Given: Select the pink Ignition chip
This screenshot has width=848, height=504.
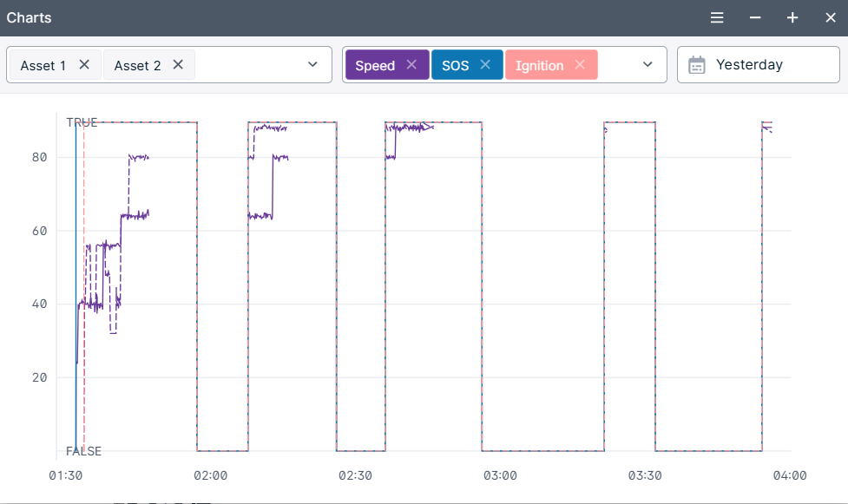Looking at the screenshot, I should [x=539, y=65].
